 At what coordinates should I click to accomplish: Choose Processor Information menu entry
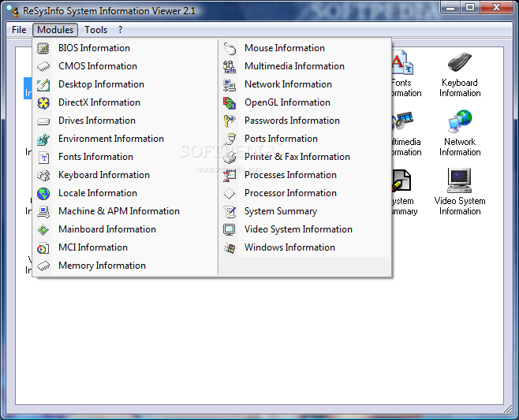click(x=304, y=194)
